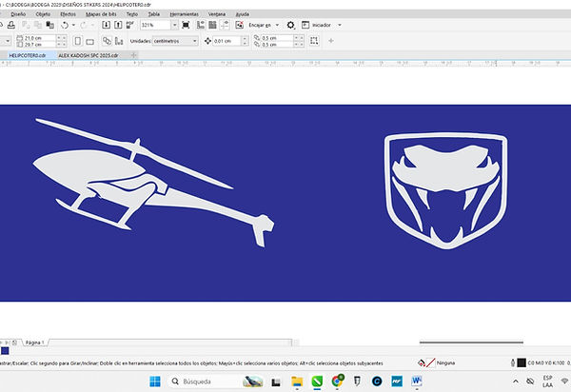The height and width of the screenshot is (392, 571).
Task: Open the Undo history dropdown arrow
Action: pos(73,25)
